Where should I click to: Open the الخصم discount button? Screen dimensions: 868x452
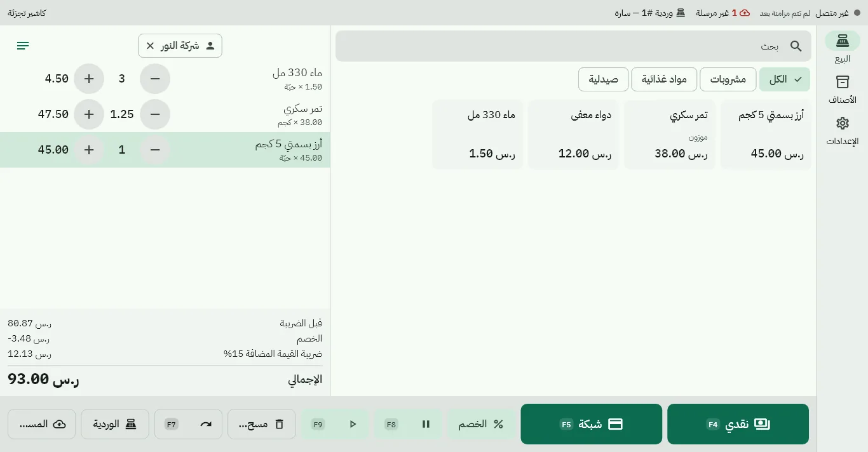point(481,424)
